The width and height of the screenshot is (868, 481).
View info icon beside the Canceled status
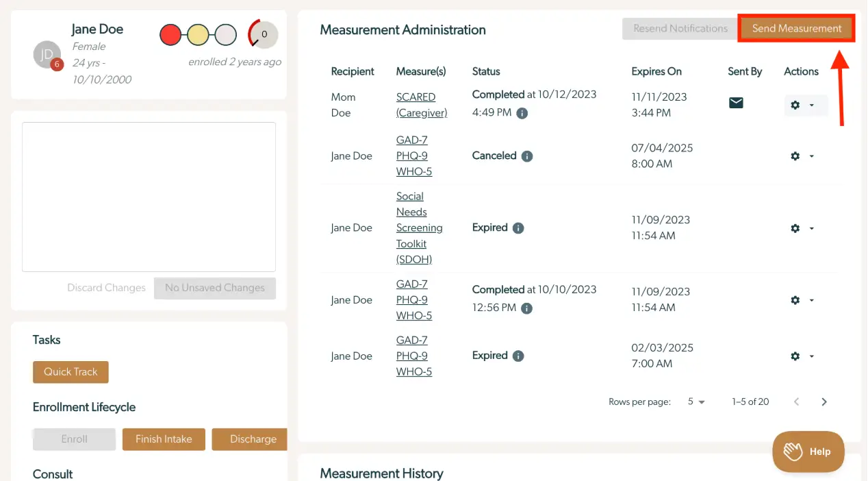click(526, 156)
